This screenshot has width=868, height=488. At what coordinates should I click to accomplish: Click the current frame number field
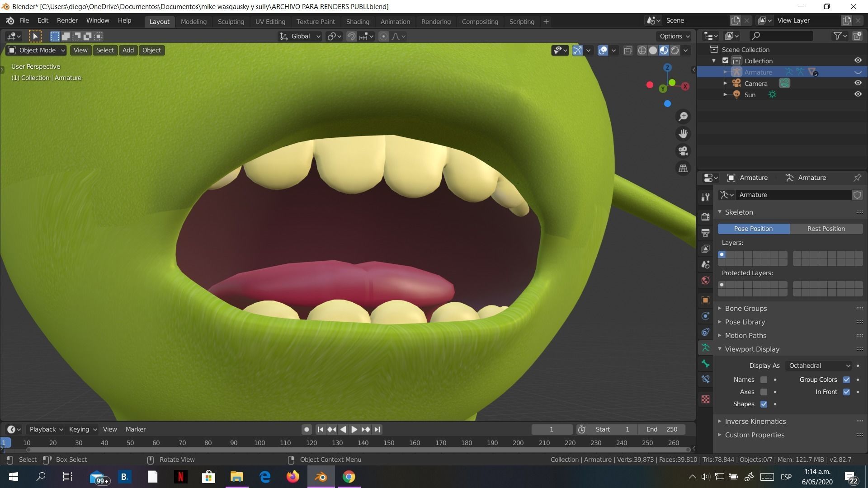[552, 429]
